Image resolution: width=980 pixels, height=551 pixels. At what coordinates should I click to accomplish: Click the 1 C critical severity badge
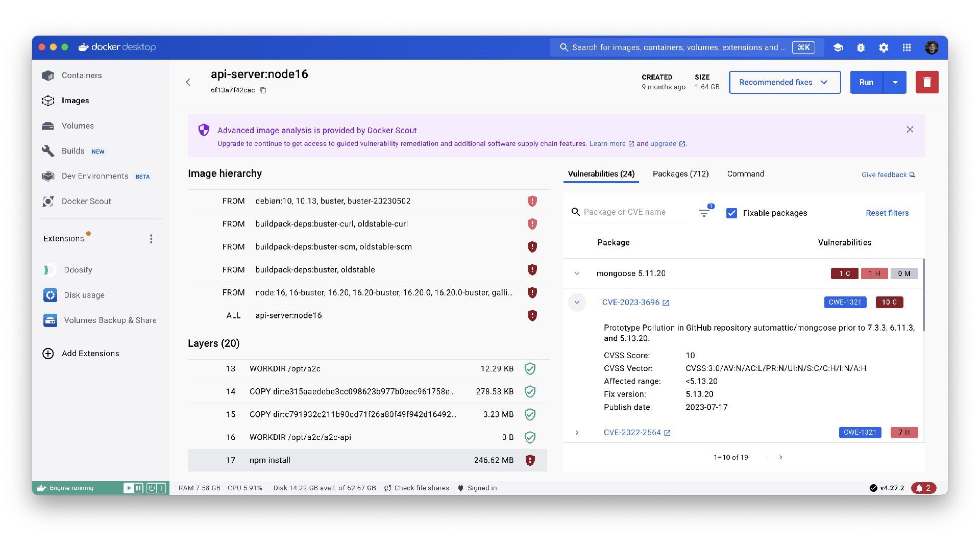point(844,273)
